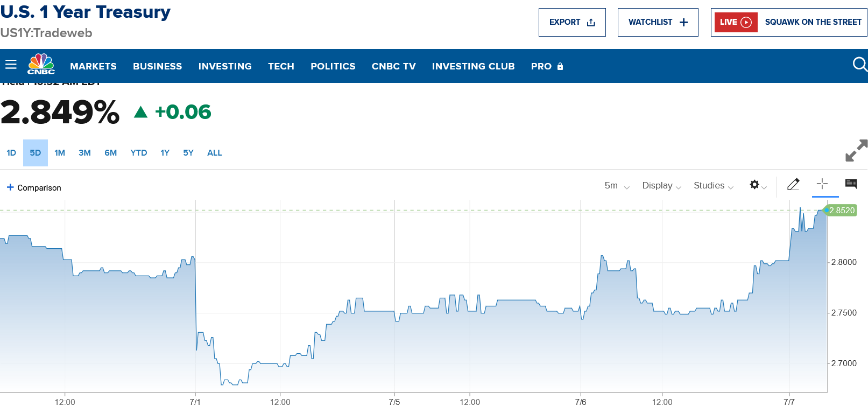
Task: Open chart settings gear
Action: [x=754, y=185]
